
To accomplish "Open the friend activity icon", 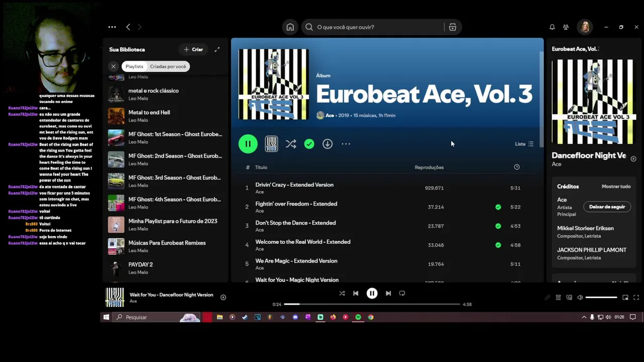I will 566,27.
